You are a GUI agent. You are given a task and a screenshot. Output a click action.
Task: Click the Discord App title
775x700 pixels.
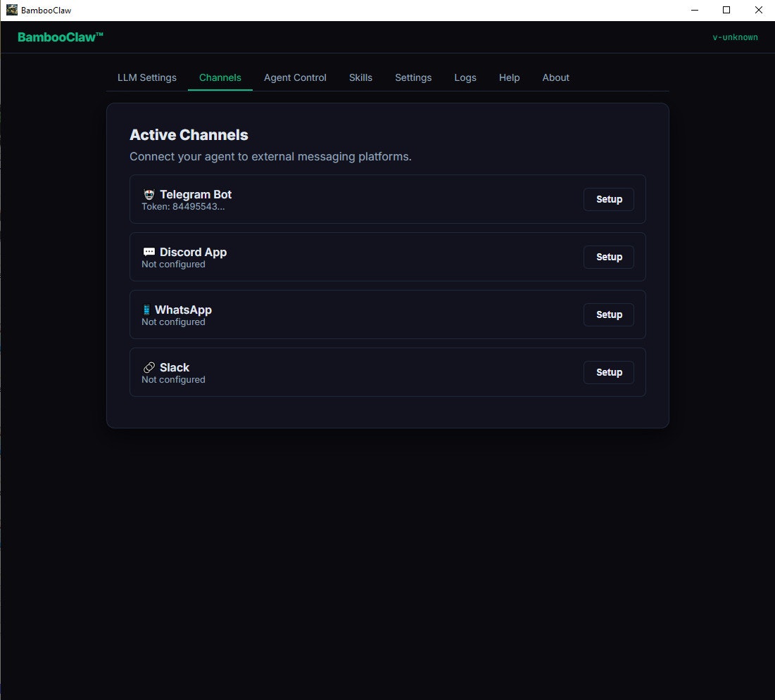(194, 252)
